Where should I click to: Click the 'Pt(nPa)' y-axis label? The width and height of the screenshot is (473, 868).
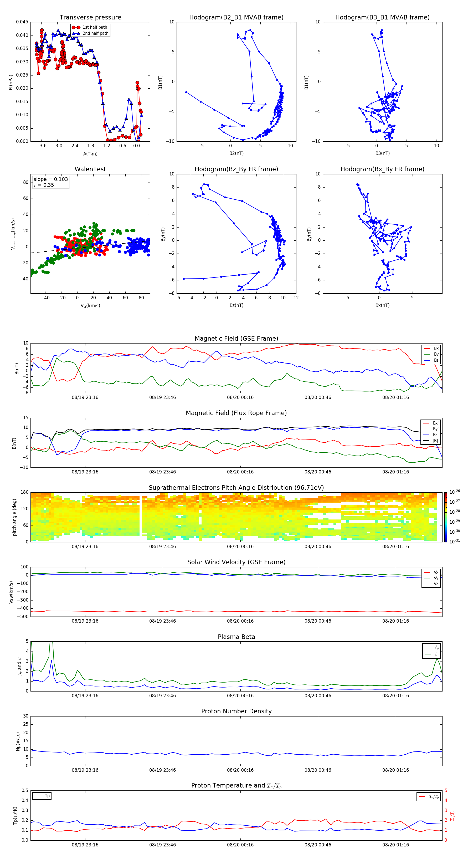click(11, 82)
